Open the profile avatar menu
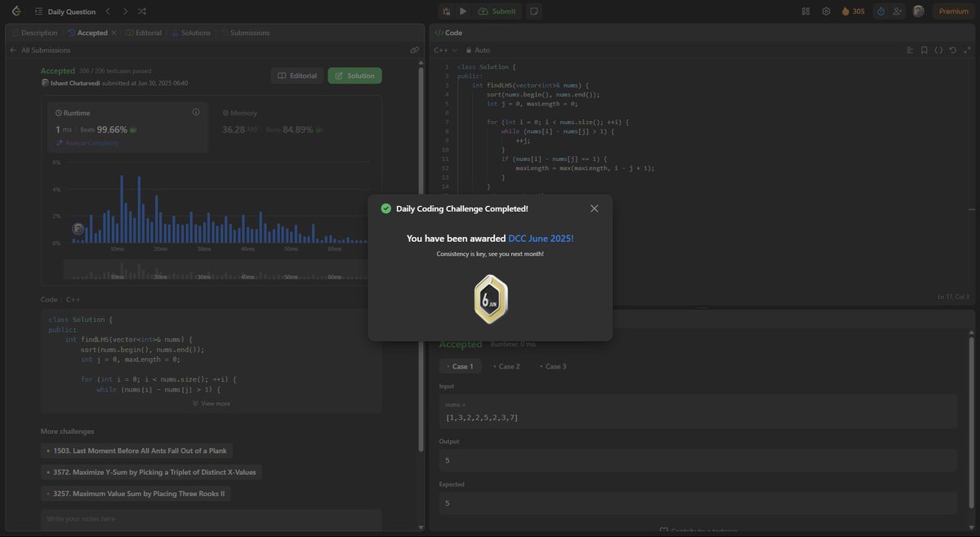This screenshot has width=980, height=537. pos(919,11)
